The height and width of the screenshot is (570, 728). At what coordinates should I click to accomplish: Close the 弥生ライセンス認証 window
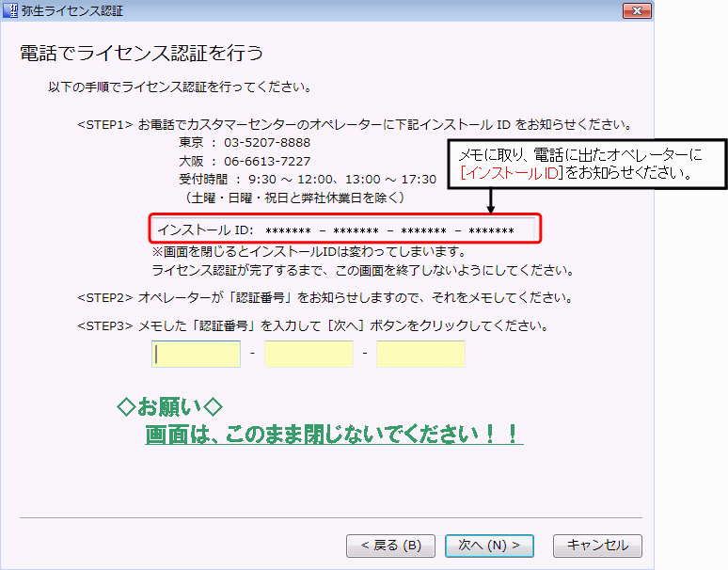pyautogui.click(x=636, y=11)
